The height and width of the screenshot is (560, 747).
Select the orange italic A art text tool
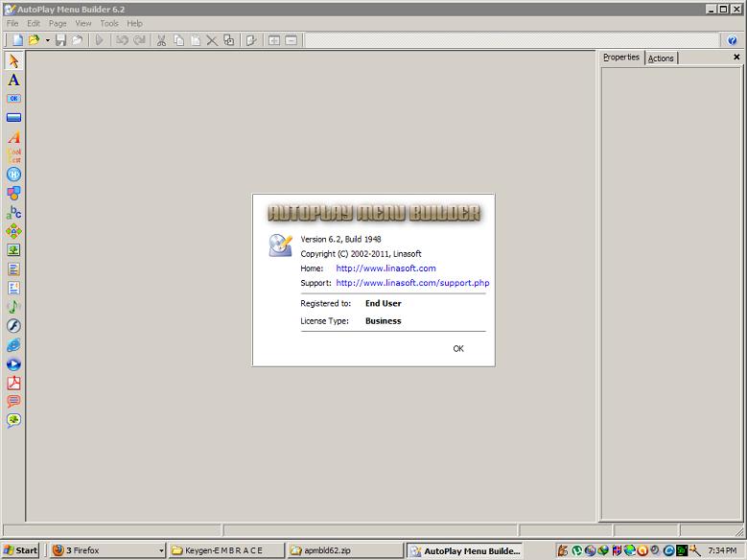pos(13,137)
